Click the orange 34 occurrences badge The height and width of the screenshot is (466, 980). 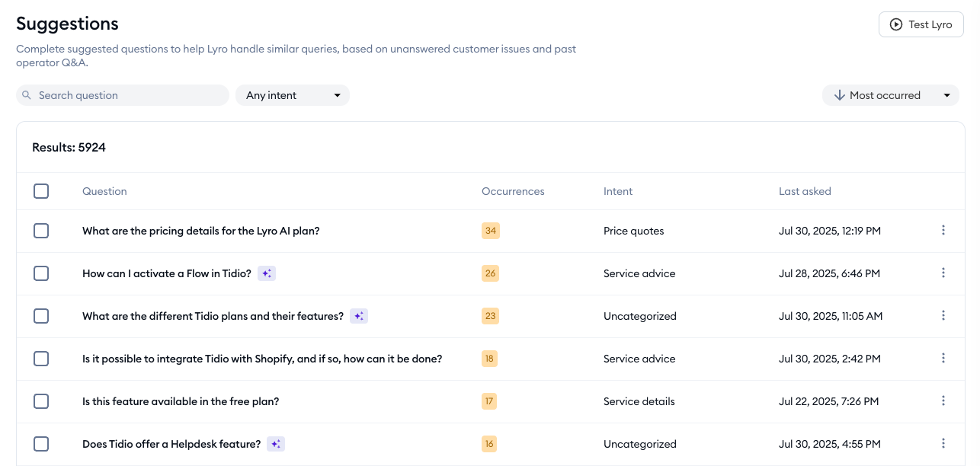pyautogui.click(x=490, y=231)
